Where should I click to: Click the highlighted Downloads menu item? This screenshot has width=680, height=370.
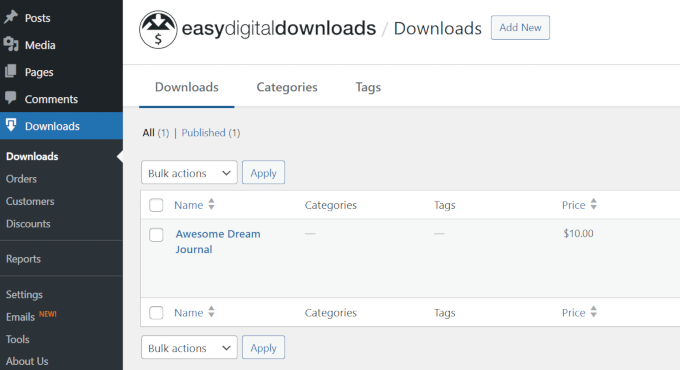(x=61, y=126)
